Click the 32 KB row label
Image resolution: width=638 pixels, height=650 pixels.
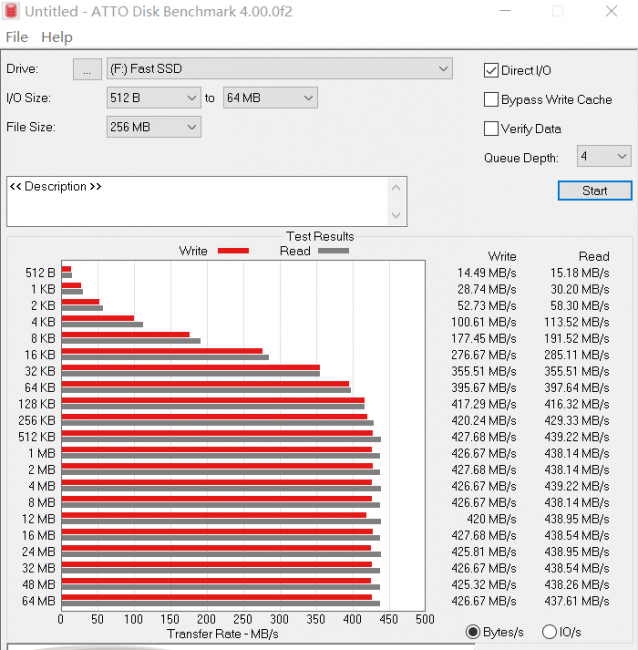click(40, 371)
